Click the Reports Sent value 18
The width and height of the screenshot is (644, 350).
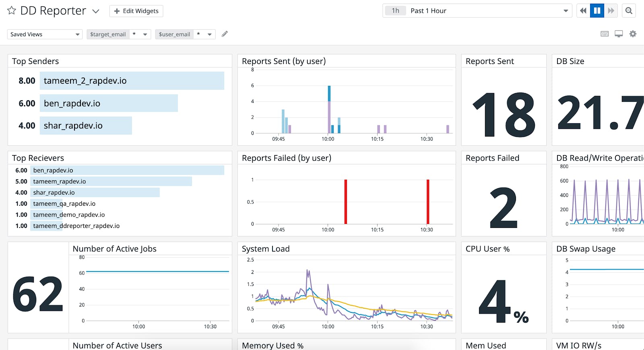[504, 114]
